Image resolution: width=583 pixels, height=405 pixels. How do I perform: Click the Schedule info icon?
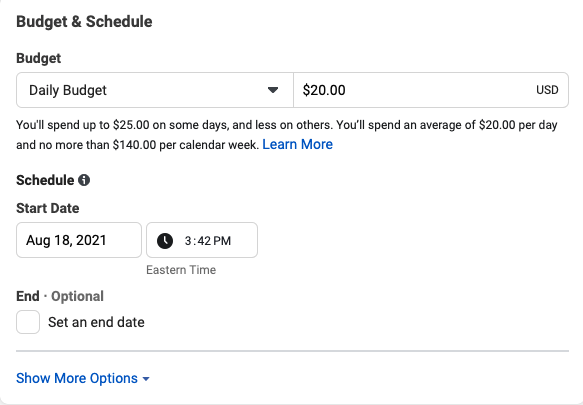[x=84, y=180]
